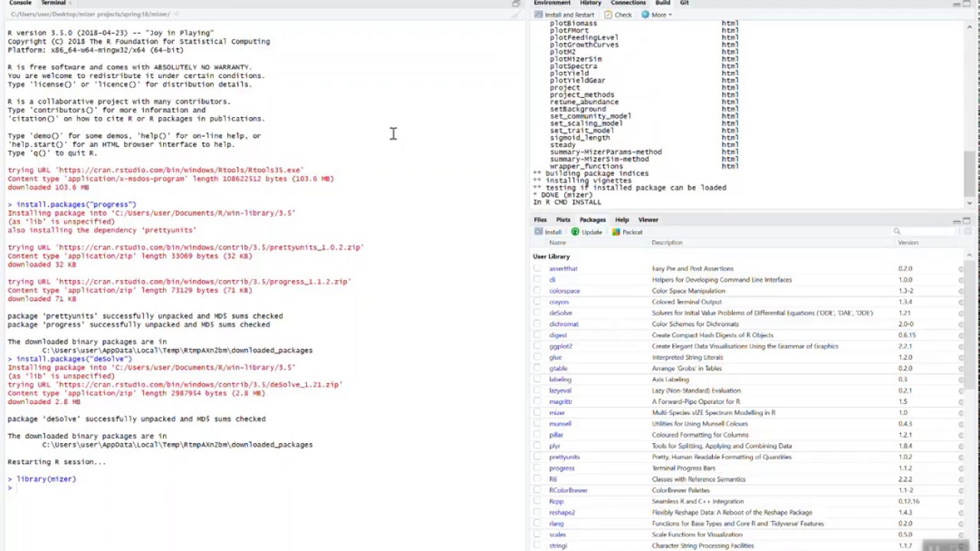This screenshot has width=980, height=551.
Task: Tick the mizer package checkbox
Action: click(x=537, y=413)
